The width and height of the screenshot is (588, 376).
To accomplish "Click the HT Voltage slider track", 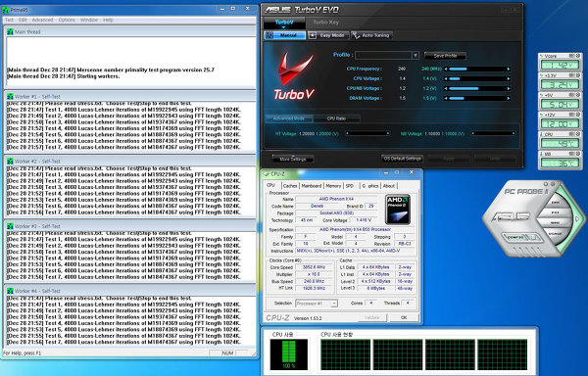I will click(x=367, y=133).
